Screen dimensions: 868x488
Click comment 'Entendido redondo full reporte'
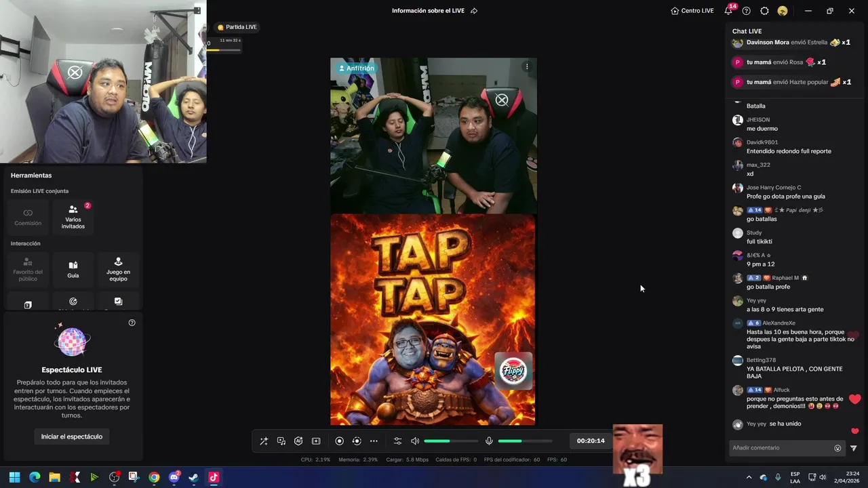789,151
